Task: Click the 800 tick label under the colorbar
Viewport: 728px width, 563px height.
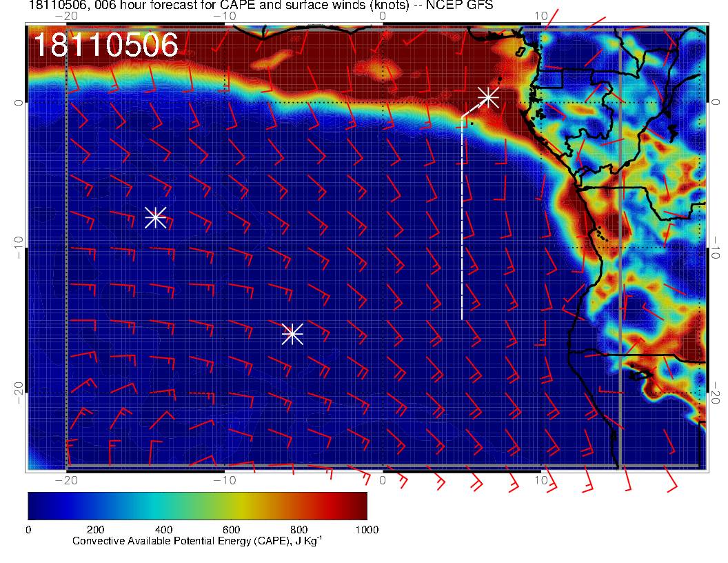Action: [x=299, y=529]
